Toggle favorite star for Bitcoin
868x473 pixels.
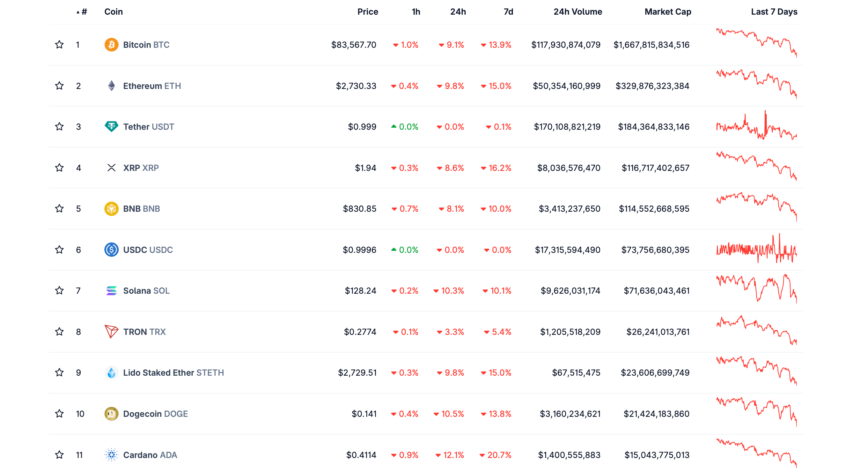tap(59, 45)
